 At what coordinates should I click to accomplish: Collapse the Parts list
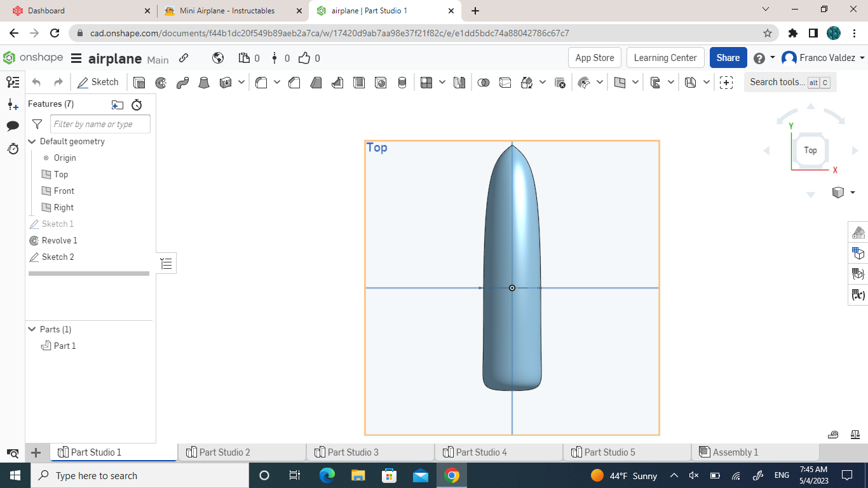32,329
